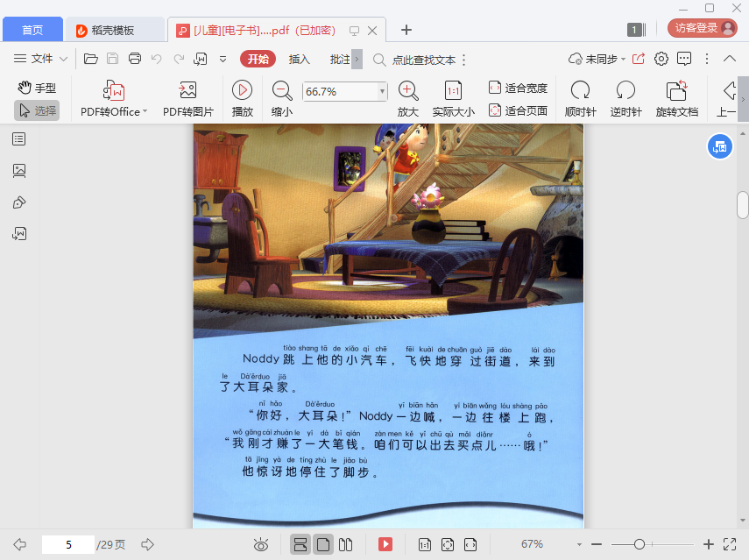
Task: Status bar fit page toggle
Action: [x=448, y=544]
